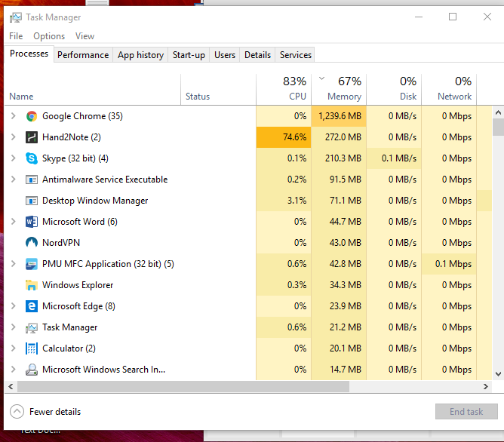
Task: Click the horizontal scrollbar thumb
Action: click(183, 386)
